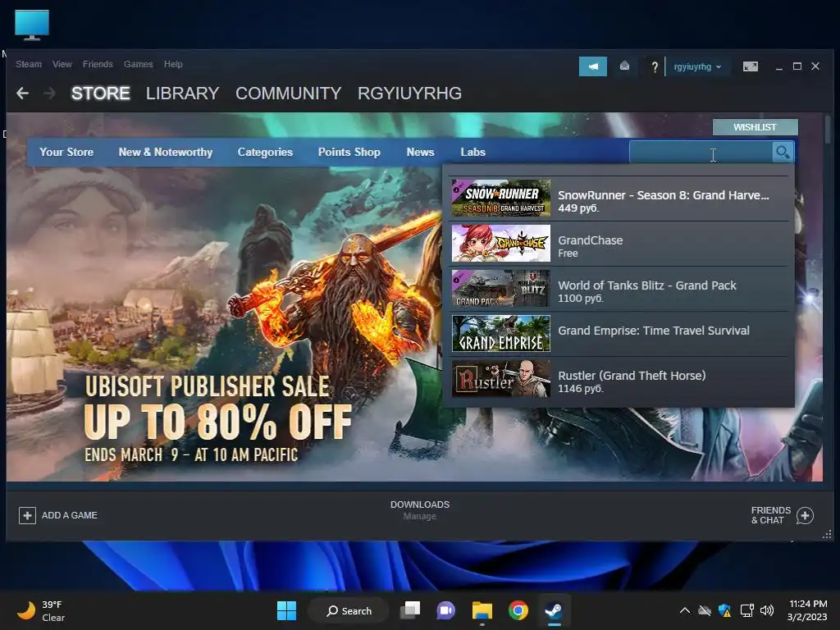The height and width of the screenshot is (630, 840).
Task: Click the Steam store search field
Action: [701, 153]
